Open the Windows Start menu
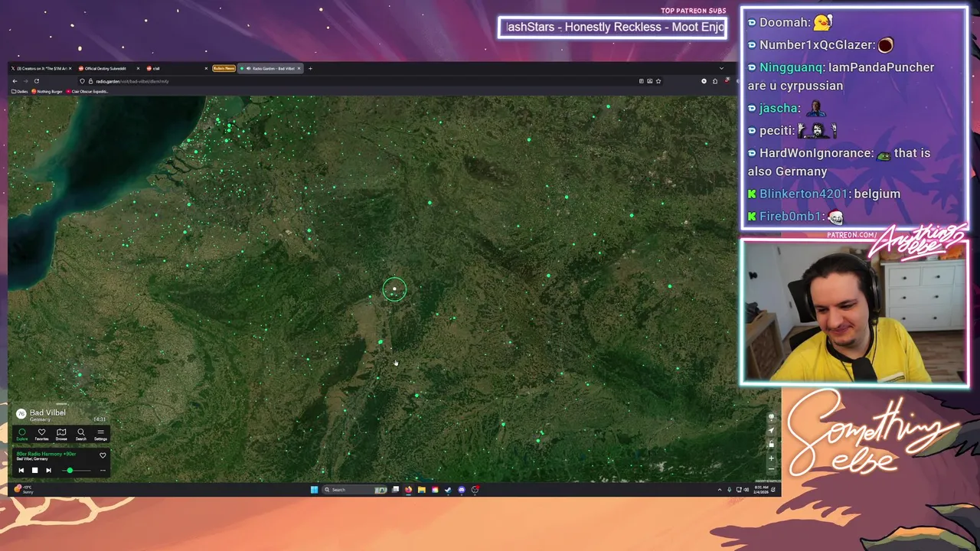This screenshot has height=551, width=980. 314,490
